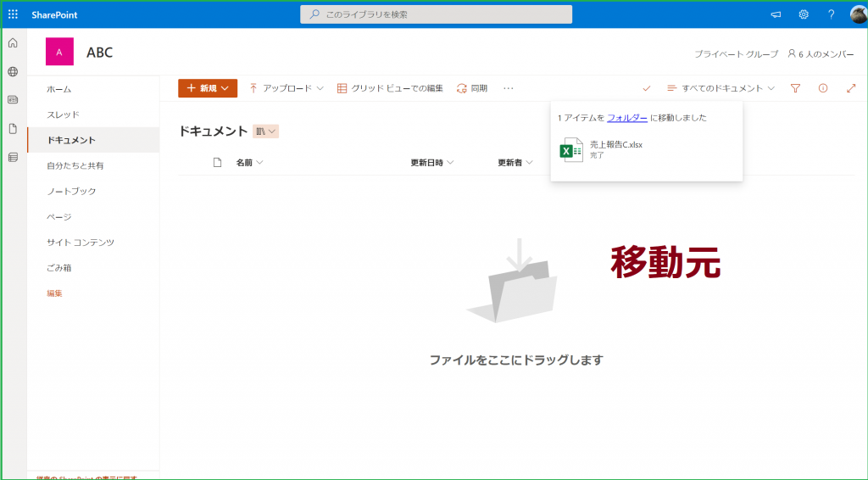Image resolution: width=868 pixels, height=480 pixels.
Task: Click the help question mark icon
Action: pos(831,14)
